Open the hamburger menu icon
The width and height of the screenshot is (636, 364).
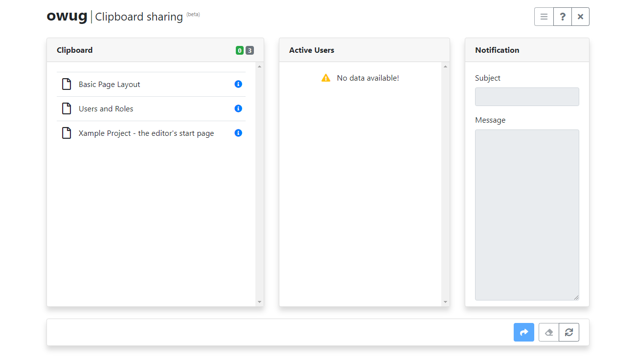coord(544,17)
